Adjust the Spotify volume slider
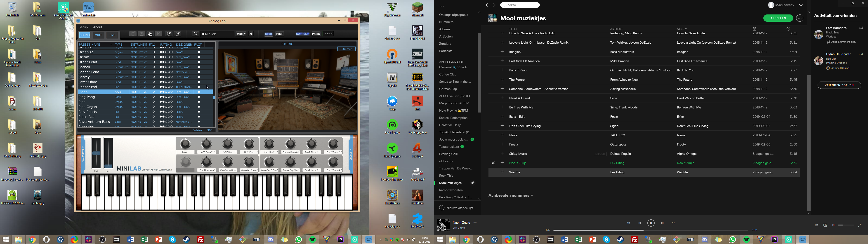This screenshot has height=244, width=868. click(x=846, y=225)
